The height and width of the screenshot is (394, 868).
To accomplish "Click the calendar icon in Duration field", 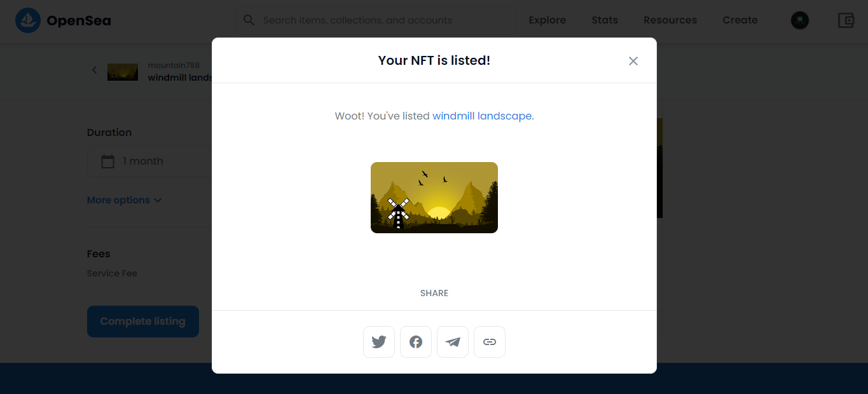I will (x=108, y=161).
